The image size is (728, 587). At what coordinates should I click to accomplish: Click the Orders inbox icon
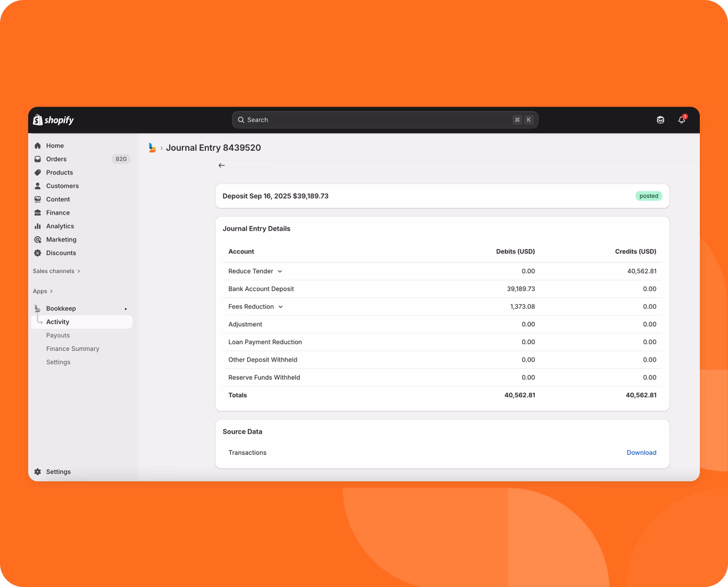38,159
